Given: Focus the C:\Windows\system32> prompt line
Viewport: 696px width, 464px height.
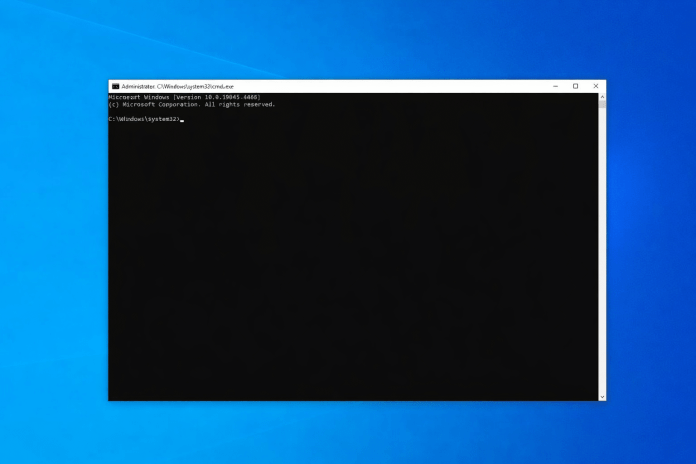Looking at the screenshot, I should pyautogui.click(x=143, y=119).
